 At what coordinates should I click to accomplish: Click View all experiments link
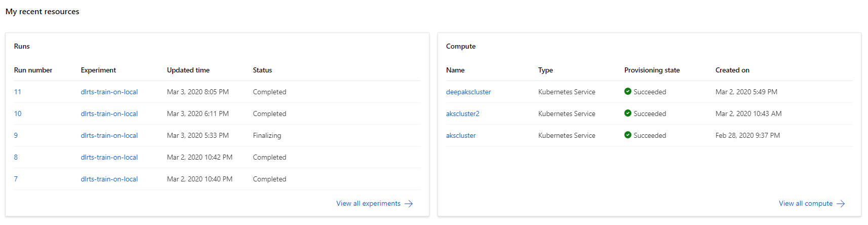coord(368,203)
